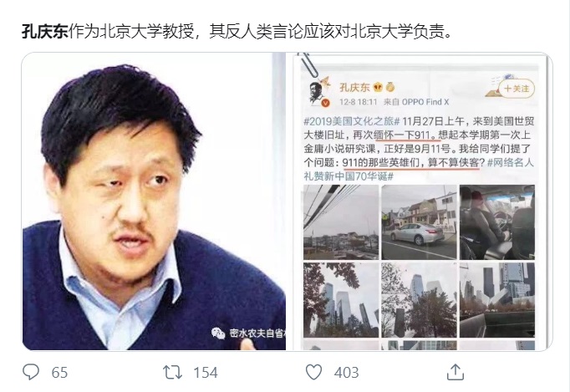Viewport: 570px width, 392px height.
Task: Like the tweet with the heart icon
Action: click(313, 373)
